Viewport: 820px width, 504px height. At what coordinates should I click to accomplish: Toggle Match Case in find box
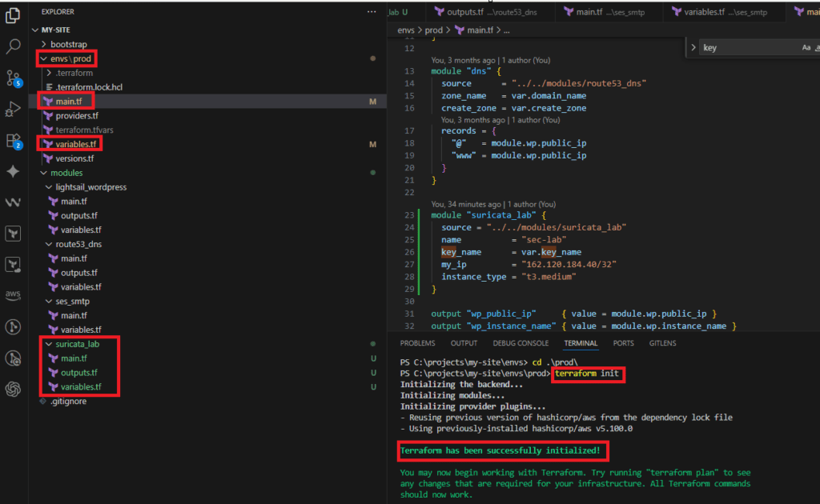click(x=806, y=48)
